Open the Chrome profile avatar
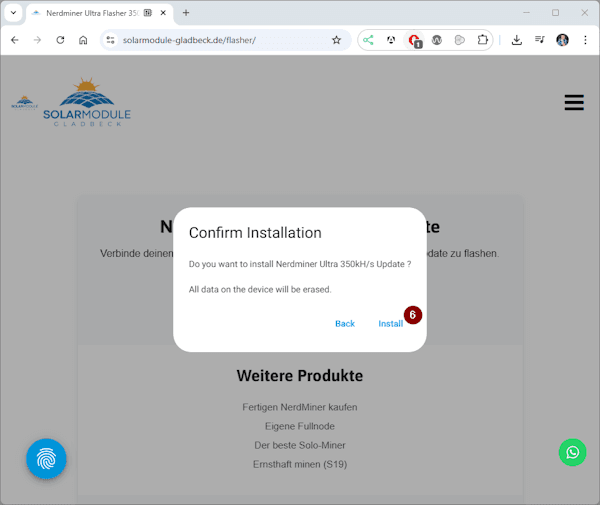600x505 pixels. pyautogui.click(x=562, y=40)
